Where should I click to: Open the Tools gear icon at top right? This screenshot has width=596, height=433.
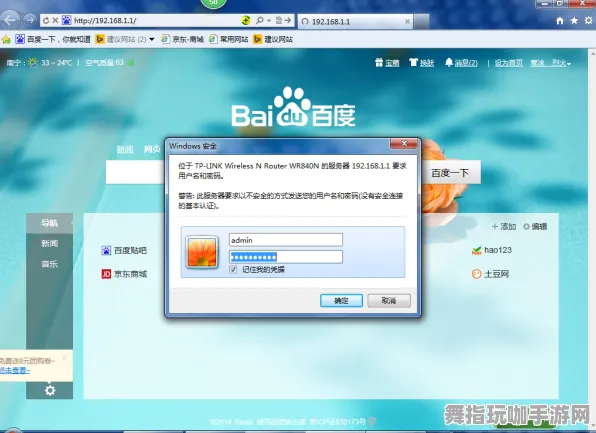pos(588,21)
